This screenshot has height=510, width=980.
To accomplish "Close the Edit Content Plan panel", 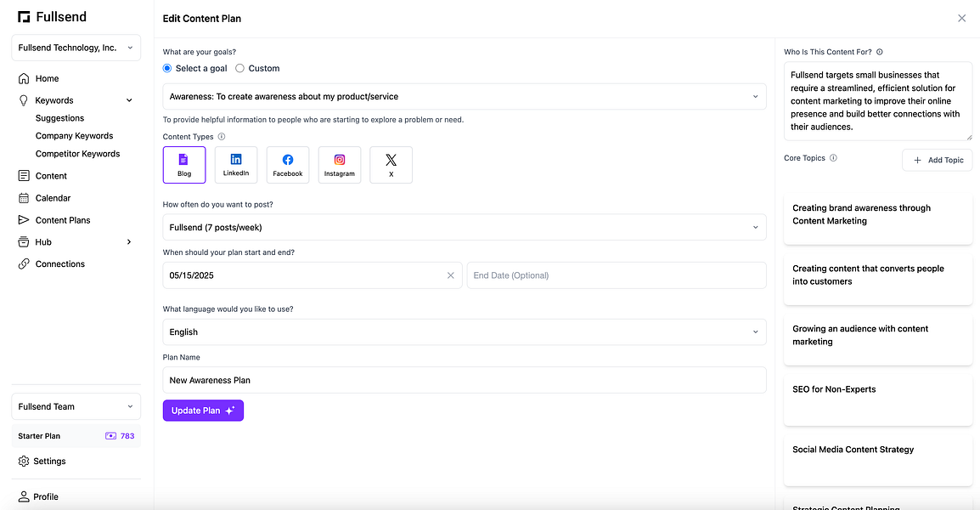I will [x=962, y=18].
